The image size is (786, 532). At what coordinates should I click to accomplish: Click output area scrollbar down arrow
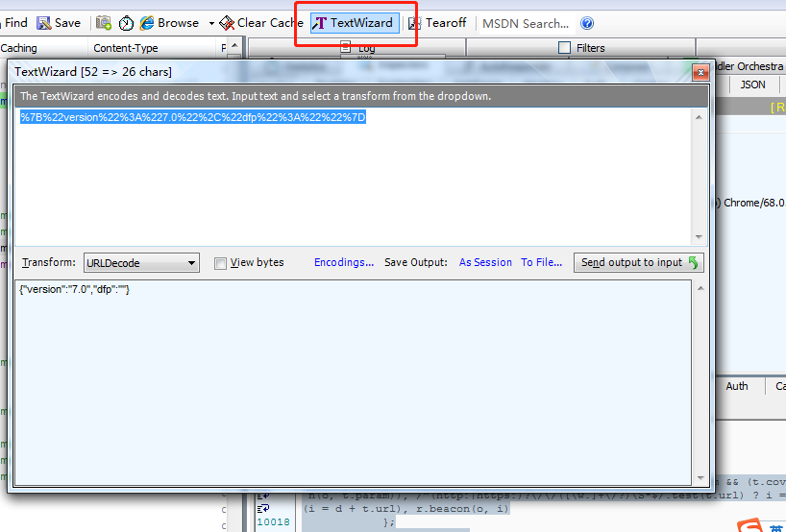pos(700,478)
